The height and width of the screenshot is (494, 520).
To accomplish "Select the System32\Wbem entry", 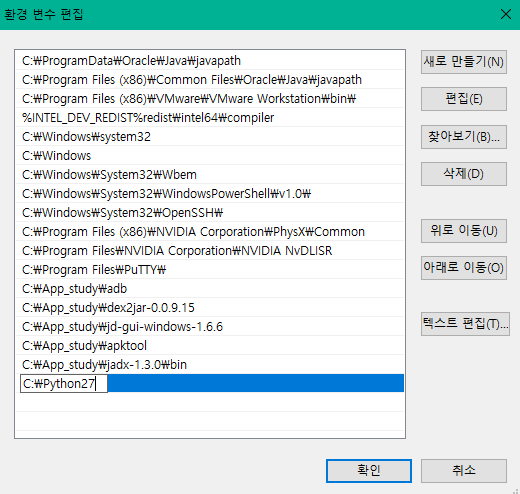I will point(210,175).
